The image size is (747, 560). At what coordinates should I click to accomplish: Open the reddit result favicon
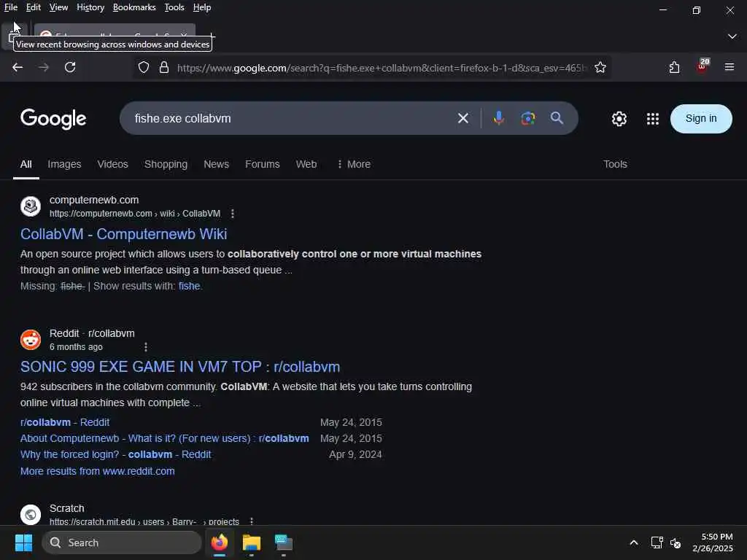pos(31,340)
